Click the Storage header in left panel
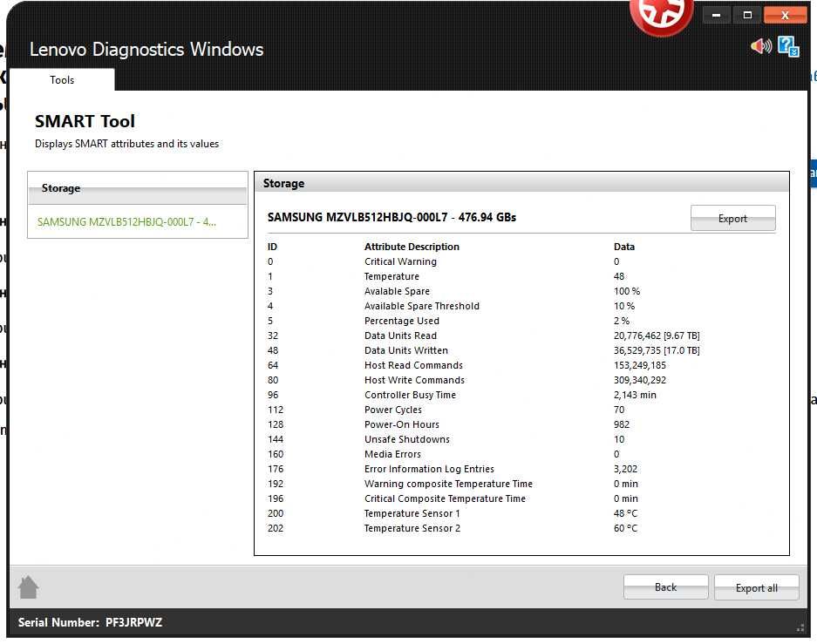The width and height of the screenshot is (817, 644). (138, 188)
